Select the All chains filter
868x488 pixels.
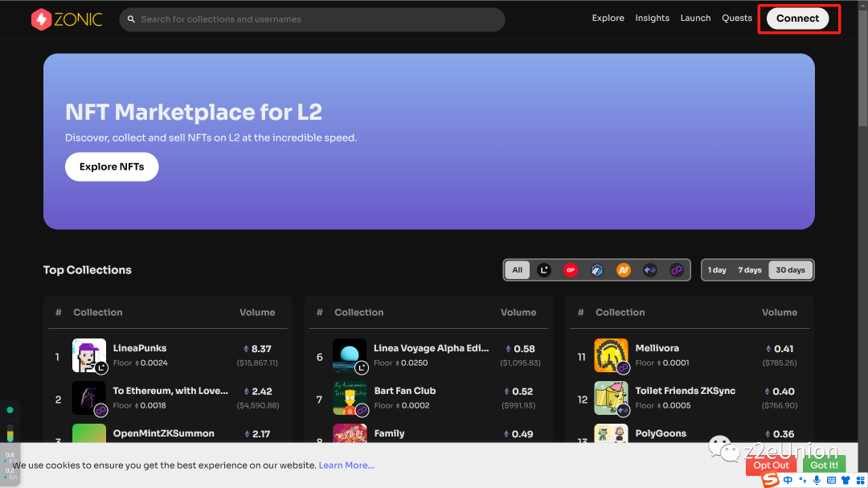pyautogui.click(x=518, y=270)
